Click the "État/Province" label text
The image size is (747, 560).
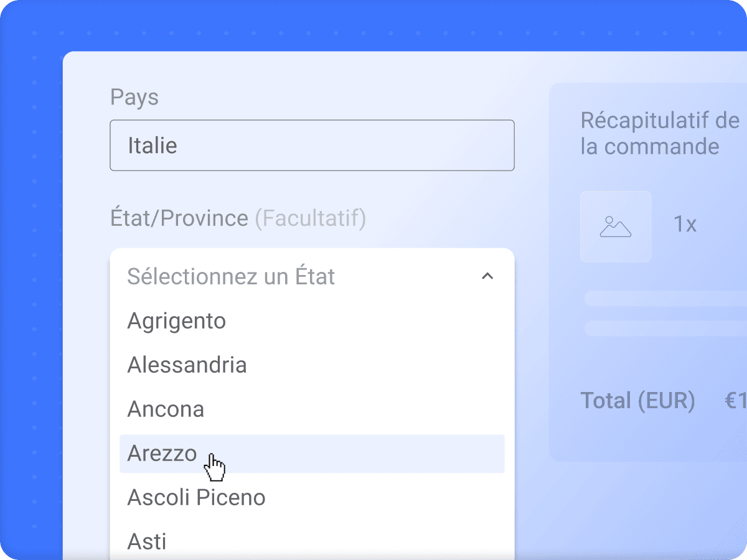pos(179,218)
